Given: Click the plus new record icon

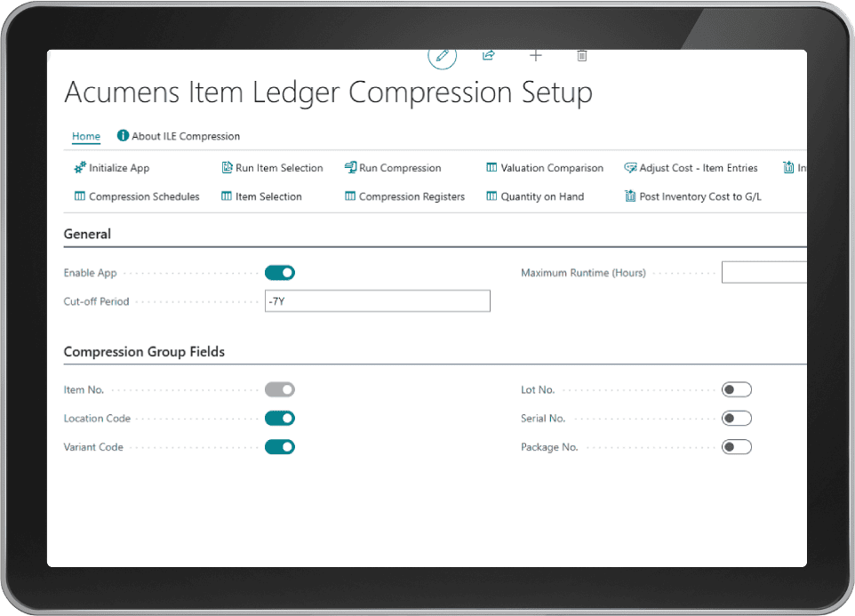Looking at the screenshot, I should pos(535,55).
